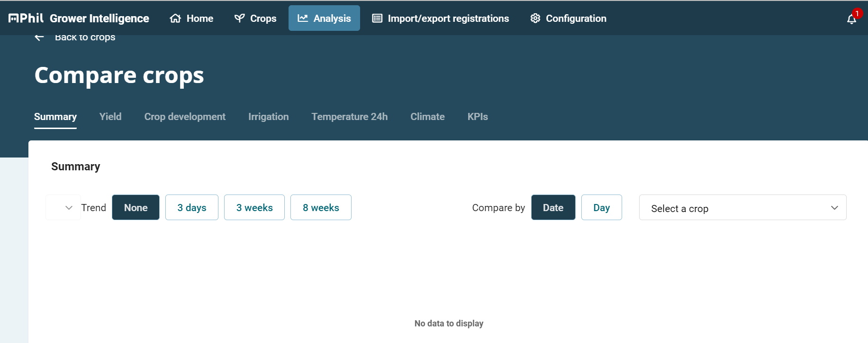
Task: Select the None trend option
Action: coord(136,207)
